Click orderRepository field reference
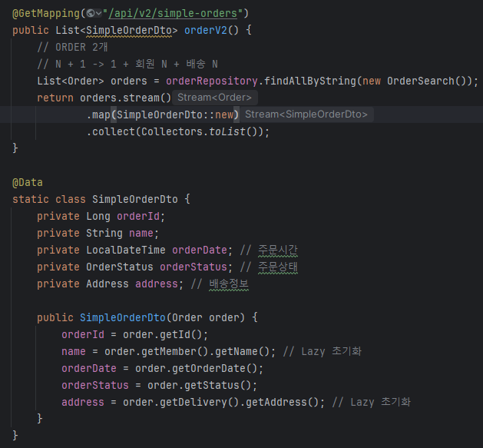 (x=212, y=81)
